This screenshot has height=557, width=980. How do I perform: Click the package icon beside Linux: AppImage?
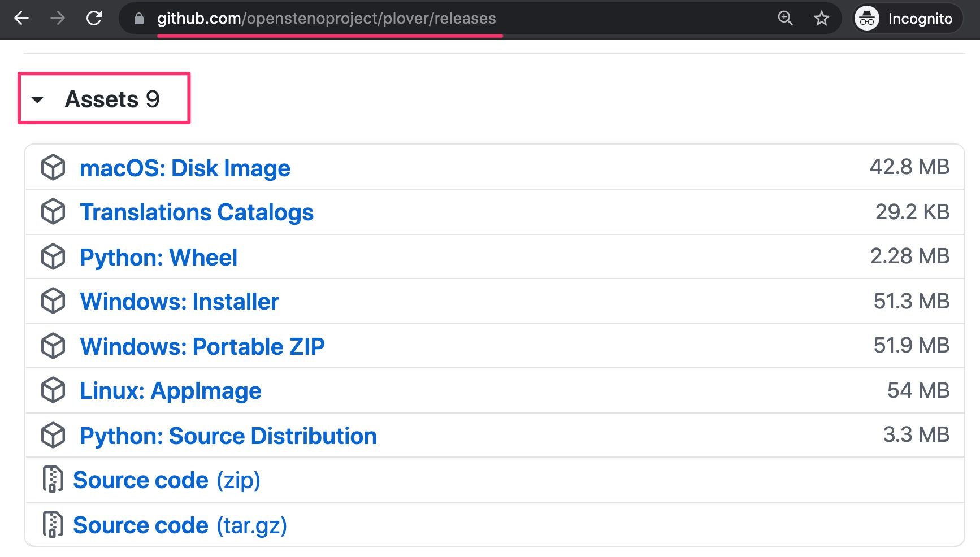tap(53, 391)
